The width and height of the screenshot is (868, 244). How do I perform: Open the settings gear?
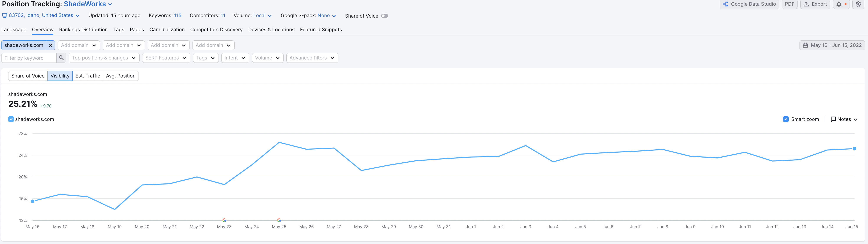[x=858, y=4]
